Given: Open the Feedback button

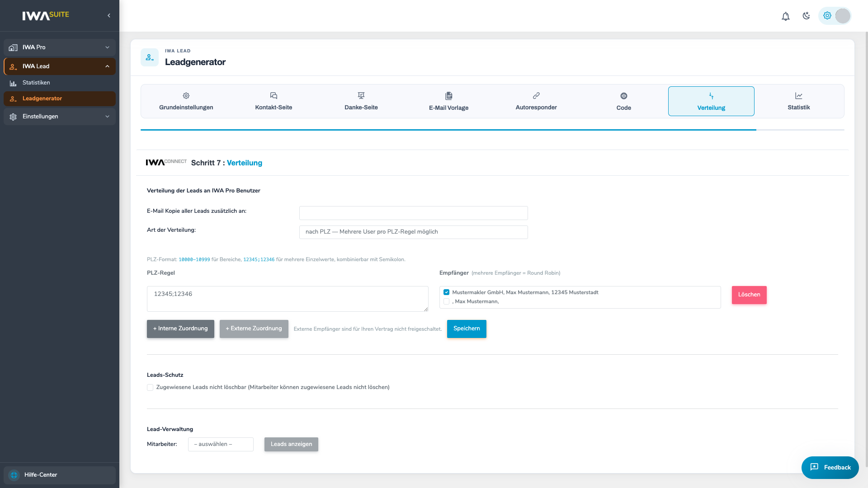Looking at the screenshot, I should click(830, 468).
